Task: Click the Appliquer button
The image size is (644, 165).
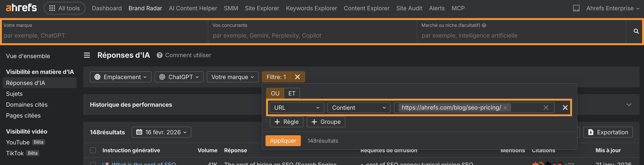Action: [283, 141]
